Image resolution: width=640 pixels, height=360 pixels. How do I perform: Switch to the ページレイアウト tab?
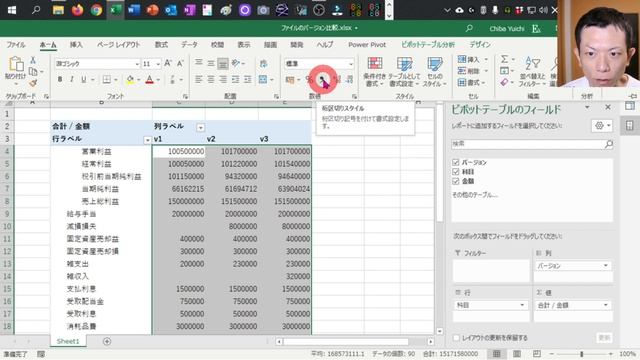118,44
